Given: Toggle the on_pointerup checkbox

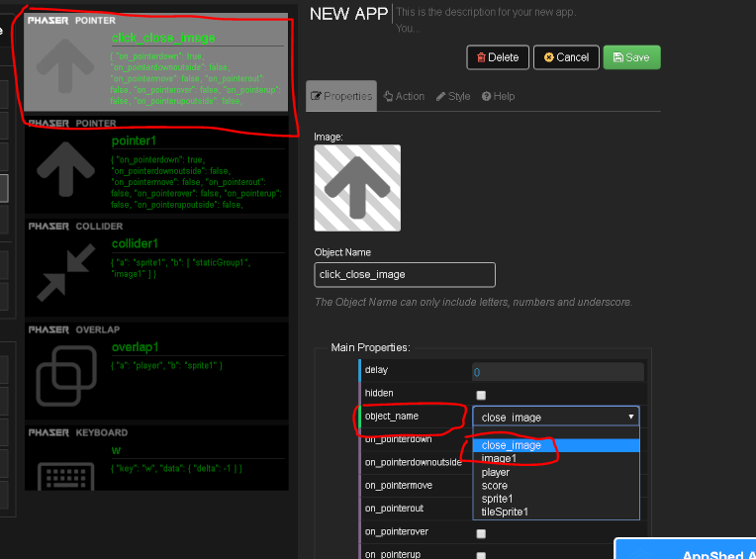Looking at the screenshot, I should click(x=481, y=555).
